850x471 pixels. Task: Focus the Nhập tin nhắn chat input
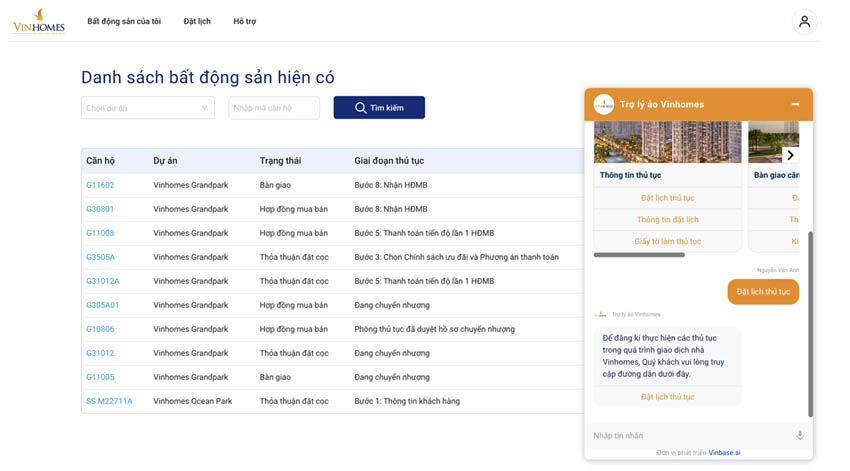[x=691, y=435]
